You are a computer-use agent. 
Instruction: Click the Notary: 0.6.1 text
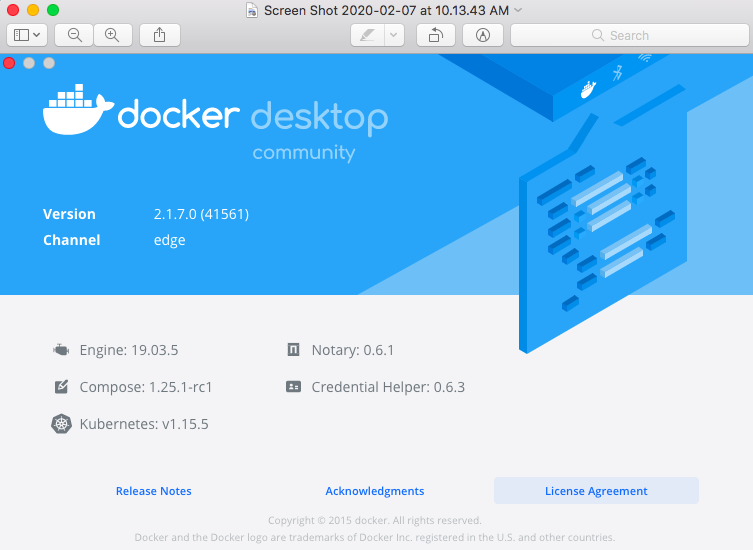coord(353,350)
